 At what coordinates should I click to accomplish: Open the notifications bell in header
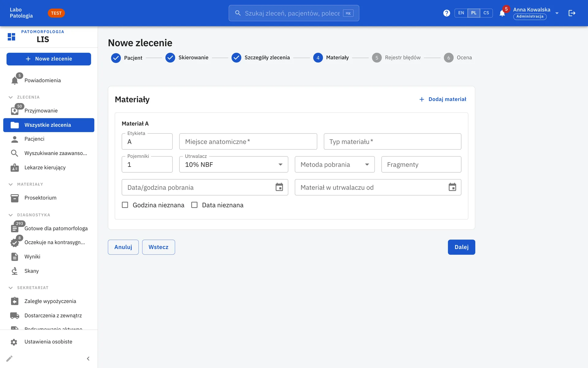[x=502, y=13]
